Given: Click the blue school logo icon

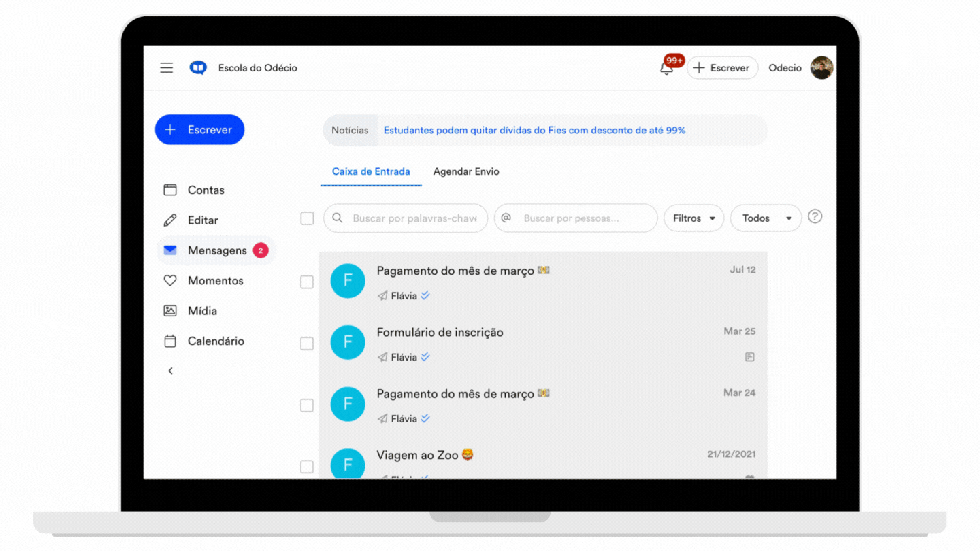Looking at the screenshot, I should [198, 68].
